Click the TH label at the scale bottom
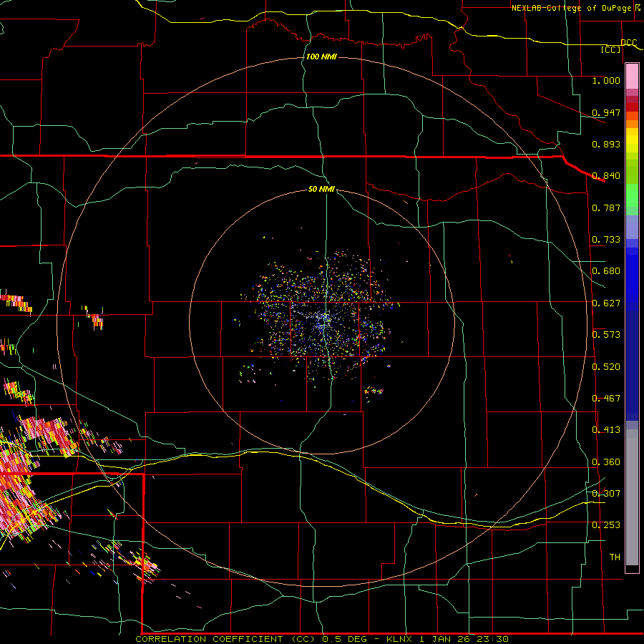 point(615,557)
